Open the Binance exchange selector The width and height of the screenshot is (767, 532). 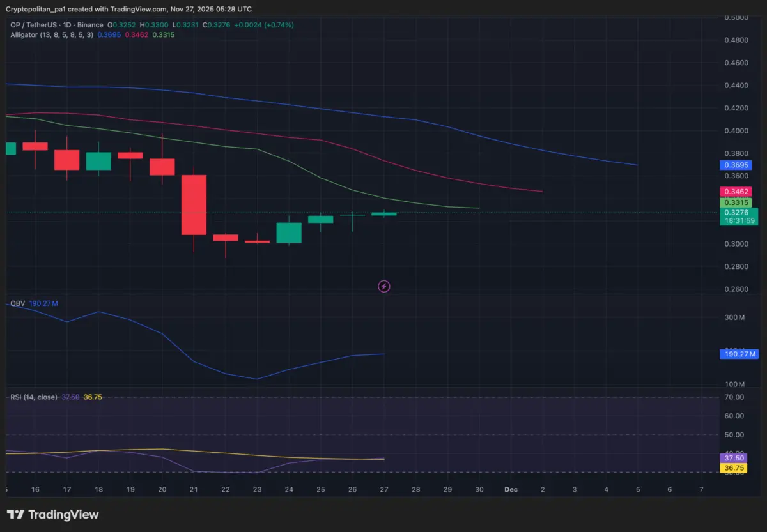[91, 24]
